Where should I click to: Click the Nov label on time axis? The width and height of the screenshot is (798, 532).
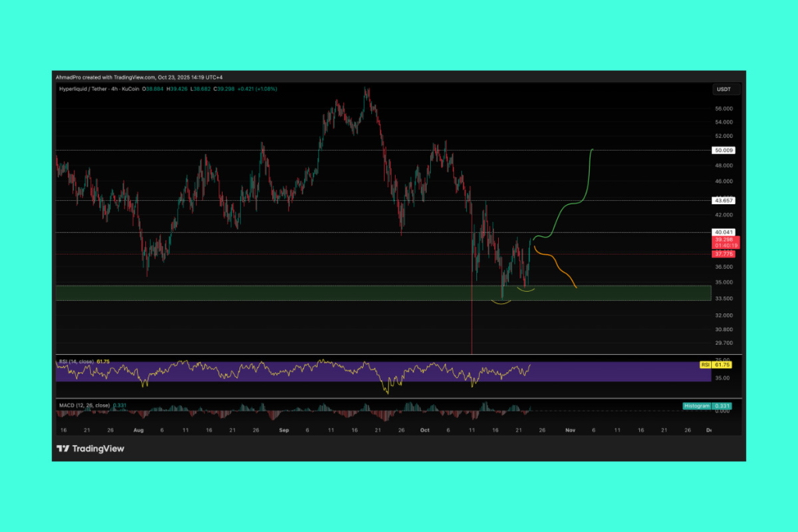point(570,430)
